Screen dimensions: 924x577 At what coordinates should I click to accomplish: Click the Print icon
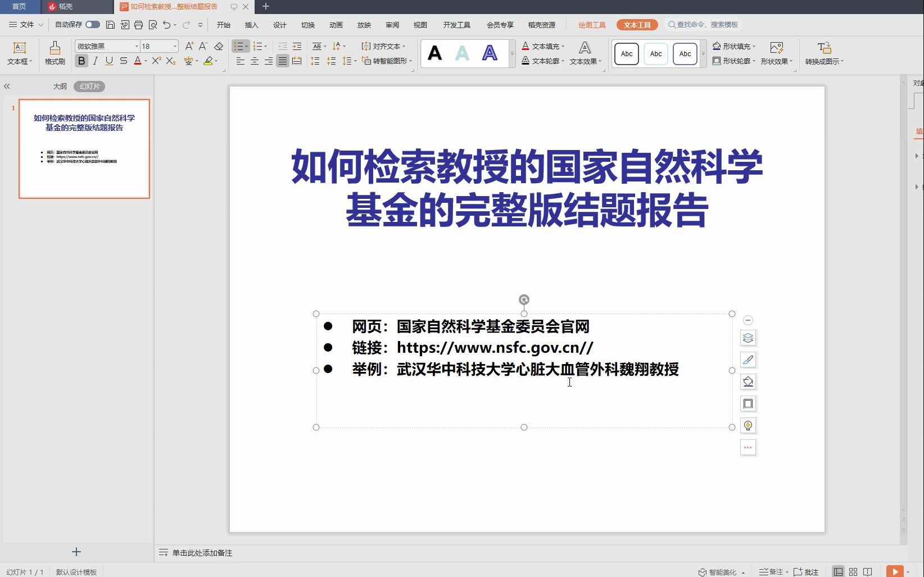[138, 25]
